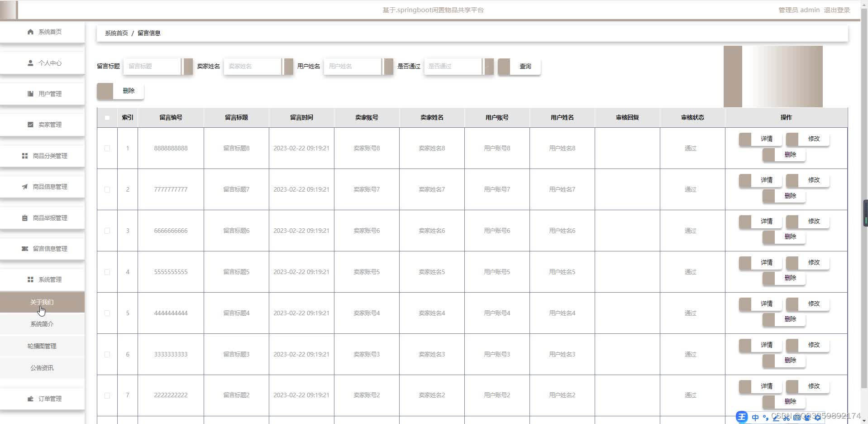This screenshot has height=424, width=868.
Task: Check the checkbox for row 6
Action: 107,354
